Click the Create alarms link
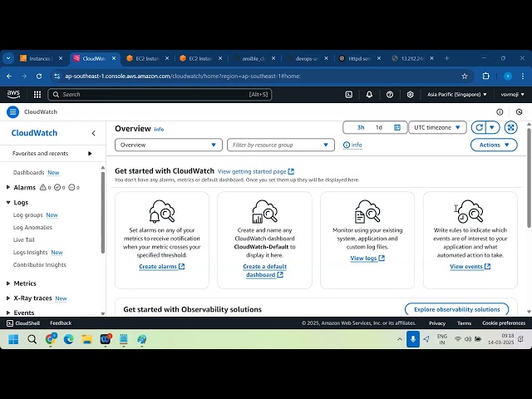Screen dimensions: 532x399 (x=161, y=267)
